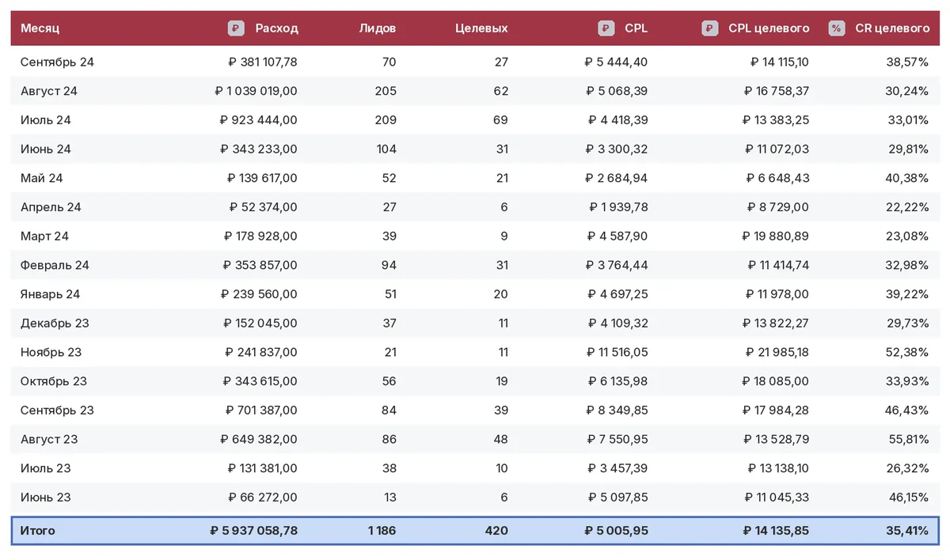Click the Расход column header label
Viewport: 950px width, 560px height.
click(x=277, y=28)
